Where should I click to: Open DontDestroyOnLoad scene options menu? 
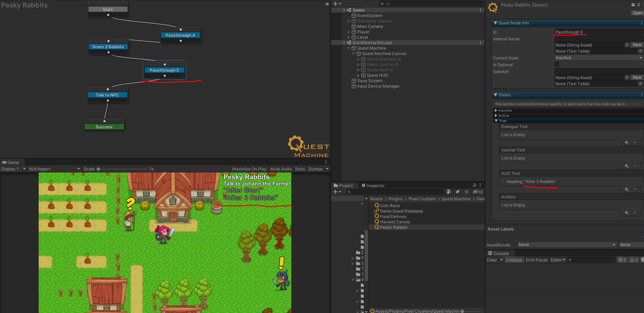(481, 43)
